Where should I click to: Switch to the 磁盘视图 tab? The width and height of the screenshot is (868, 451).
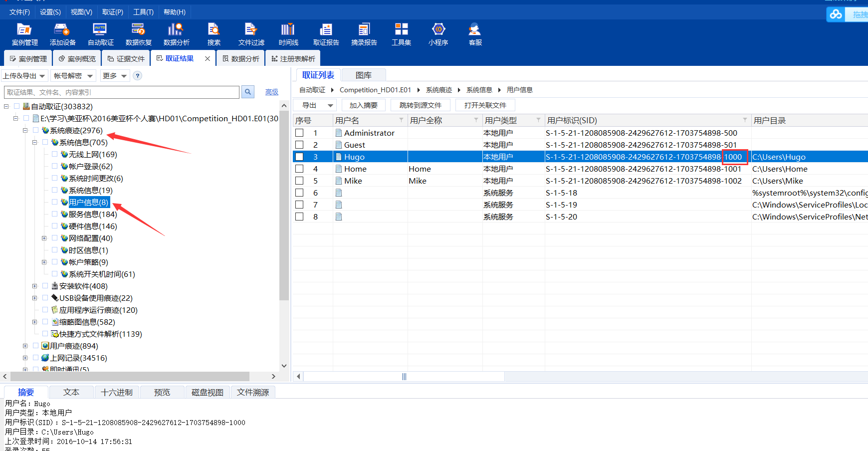click(x=208, y=392)
